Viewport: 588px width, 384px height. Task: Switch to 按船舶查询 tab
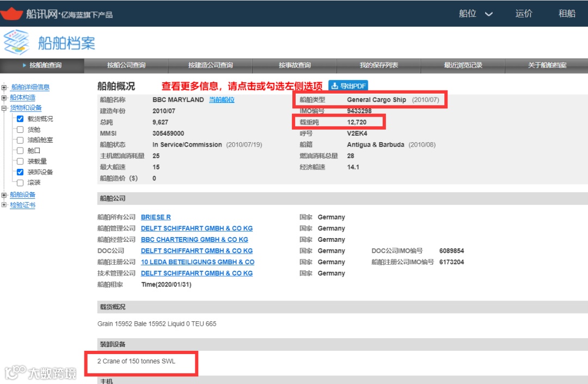[42, 65]
